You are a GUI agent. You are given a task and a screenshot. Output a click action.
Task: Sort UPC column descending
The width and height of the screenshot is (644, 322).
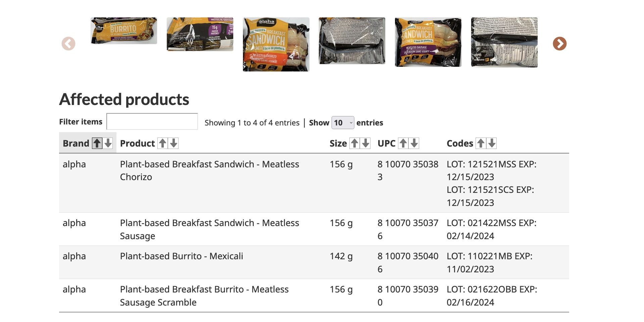pyautogui.click(x=414, y=143)
